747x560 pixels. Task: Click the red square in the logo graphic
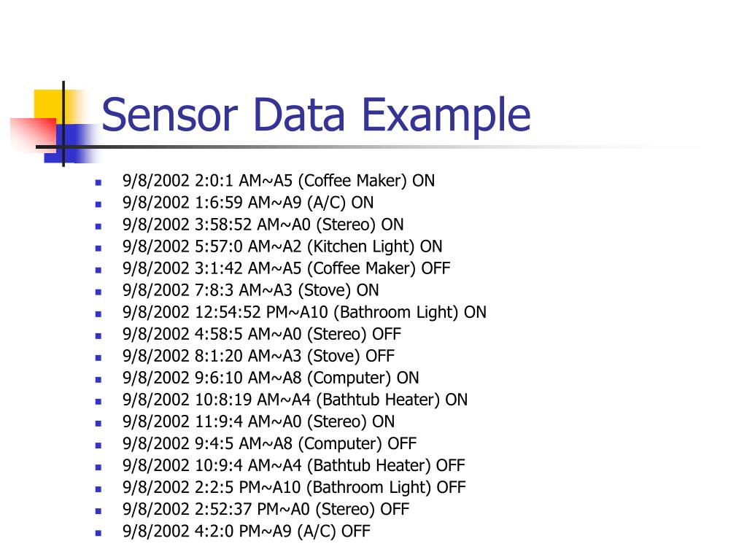(34, 134)
